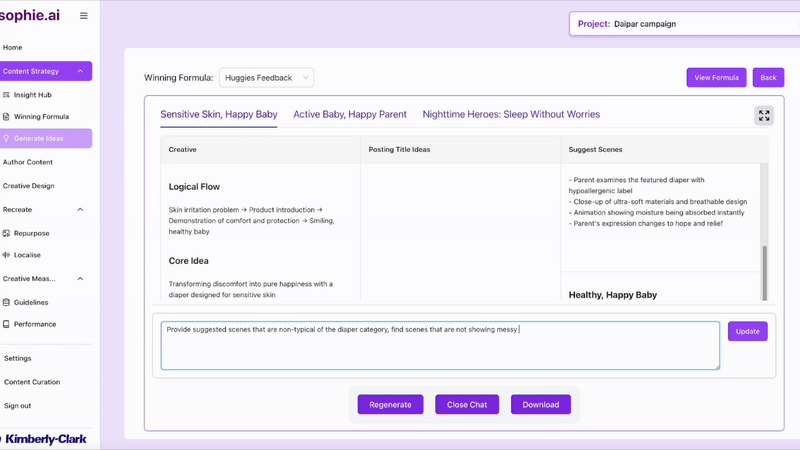Click the sophie.ai logo
800x450 pixels.
[x=30, y=15]
